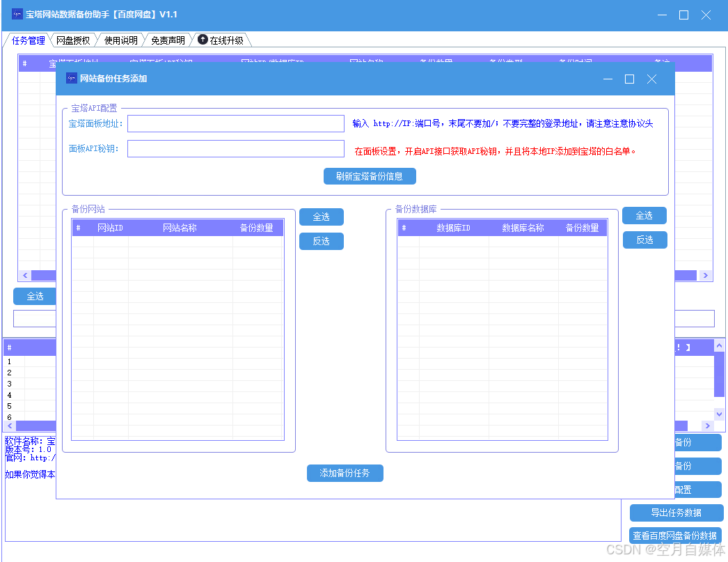The width and height of the screenshot is (728, 562).
Task: Click the blue 输入 http://IP:端口号 hint text
Action: click(x=503, y=123)
